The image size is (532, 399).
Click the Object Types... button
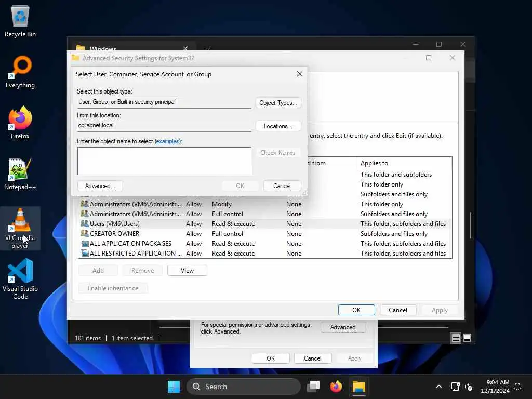click(278, 103)
